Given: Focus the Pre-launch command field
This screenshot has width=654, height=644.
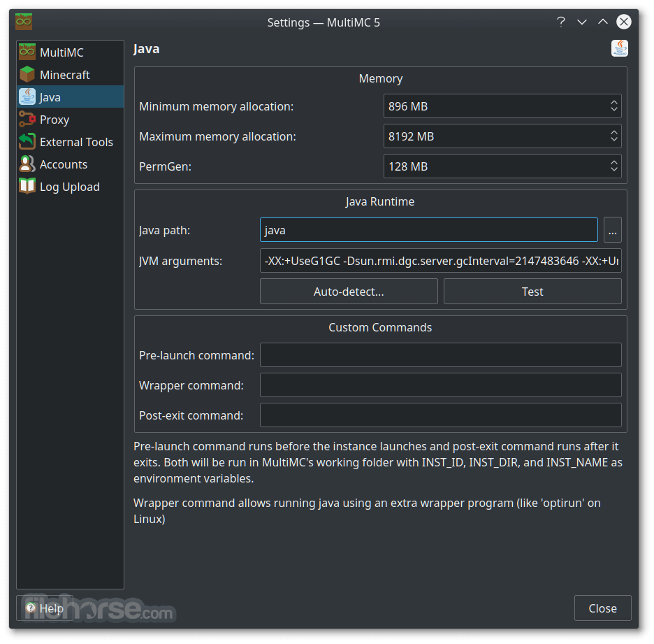Looking at the screenshot, I should [x=440, y=355].
